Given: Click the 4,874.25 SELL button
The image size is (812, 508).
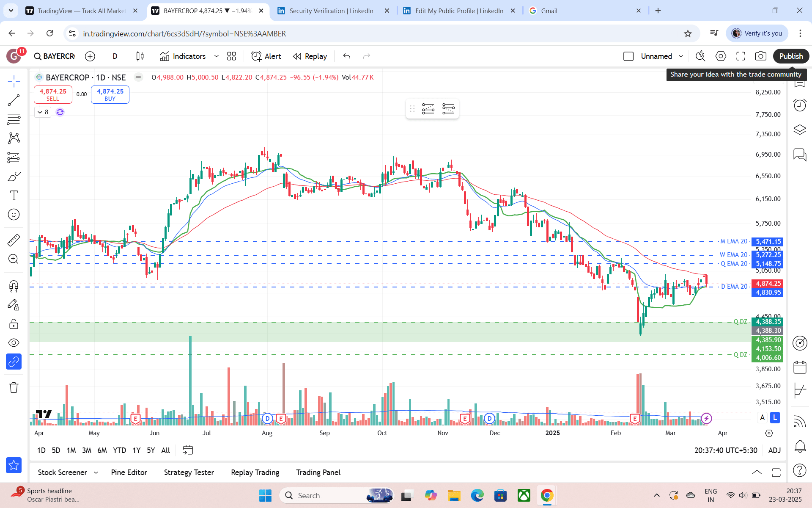Looking at the screenshot, I should tap(53, 94).
